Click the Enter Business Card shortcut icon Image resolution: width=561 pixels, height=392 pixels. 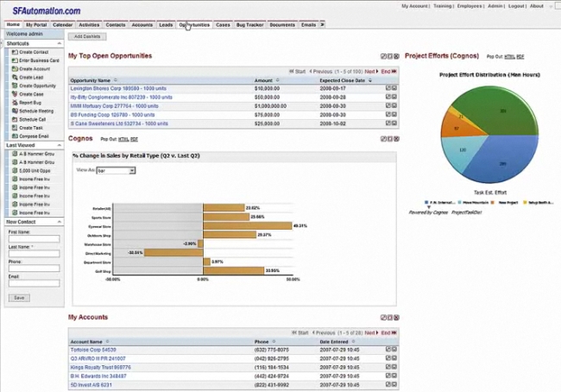click(15, 60)
